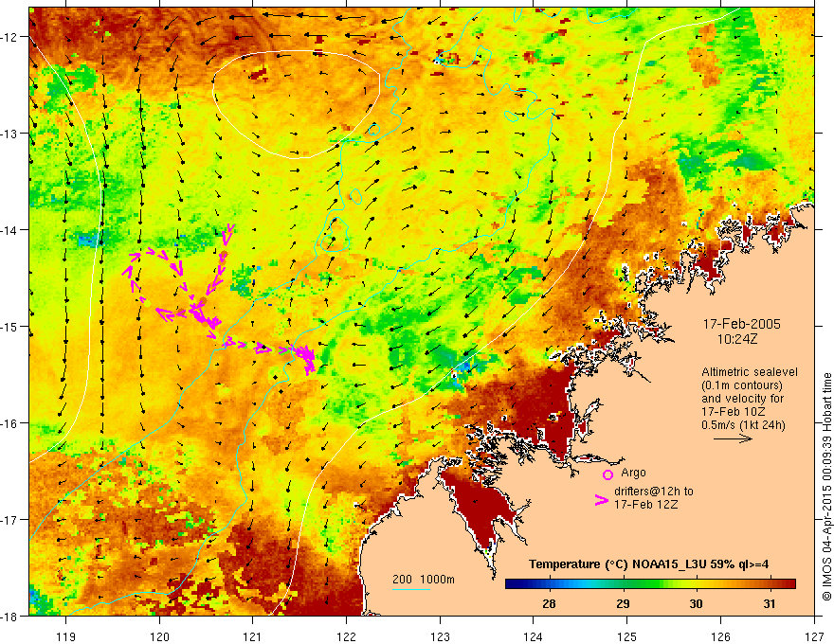Click the longitude axis label 120
The width and height of the screenshot is (834, 644).
coord(159,636)
